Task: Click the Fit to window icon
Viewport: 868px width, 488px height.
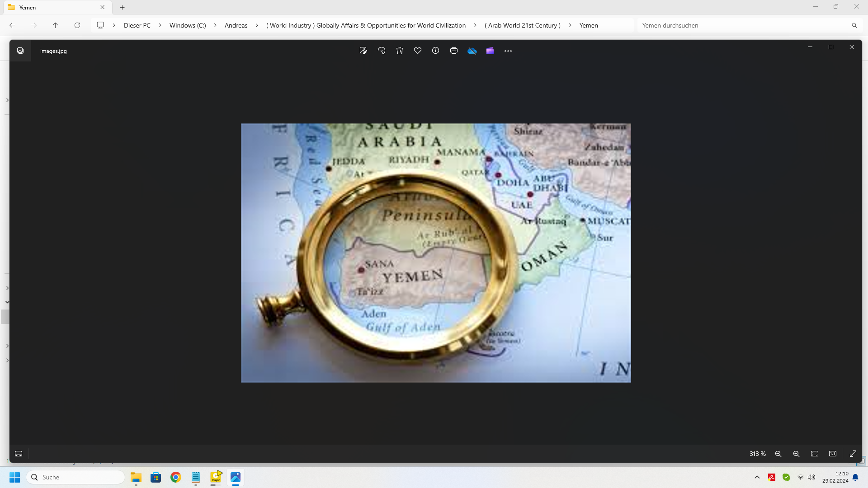Action: click(815, 454)
